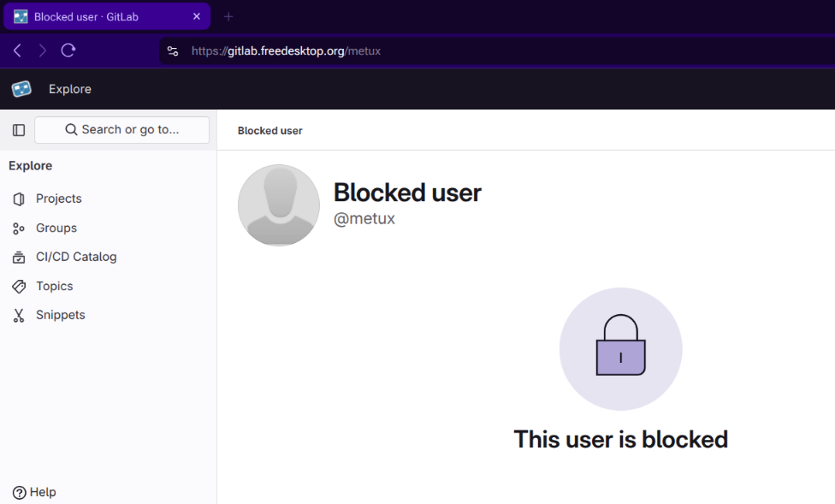Click the blocked user avatar image

(x=278, y=205)
